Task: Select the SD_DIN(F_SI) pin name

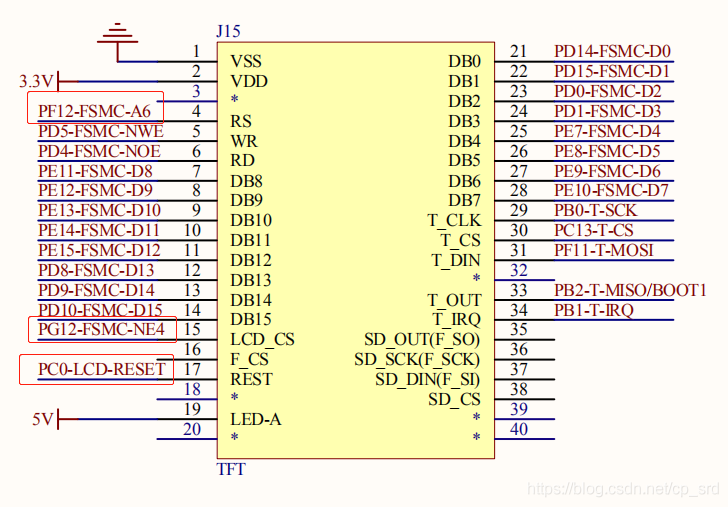Action: 428,380
